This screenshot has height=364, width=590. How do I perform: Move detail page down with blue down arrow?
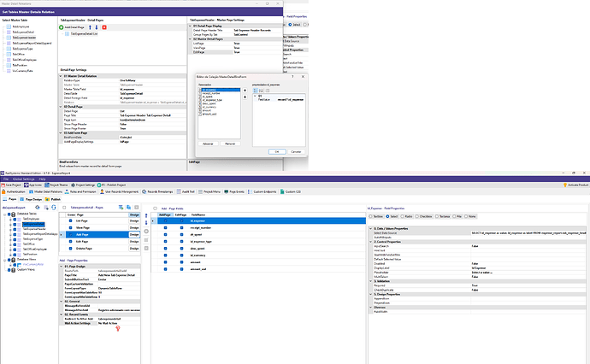(x=97, y=27)
